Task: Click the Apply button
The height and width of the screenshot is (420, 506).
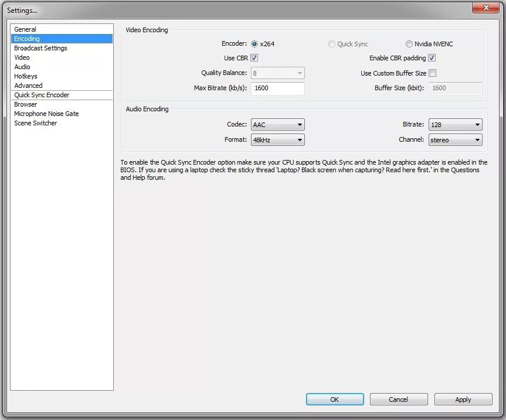Action: point(463,399)
